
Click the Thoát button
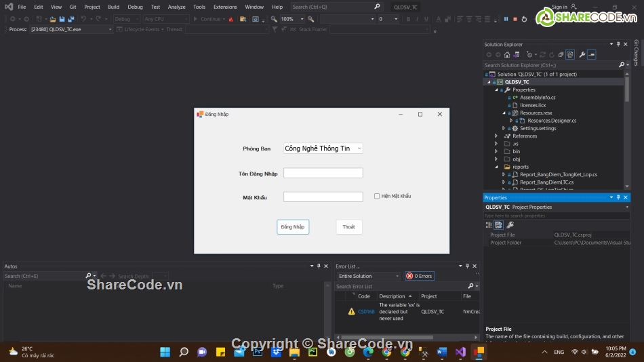click(348, 227)
